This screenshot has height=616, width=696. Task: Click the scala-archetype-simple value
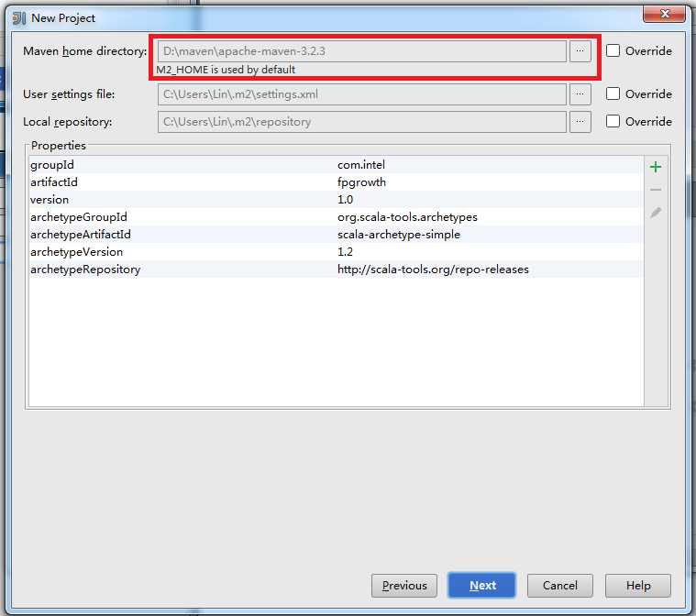point(399,235)
